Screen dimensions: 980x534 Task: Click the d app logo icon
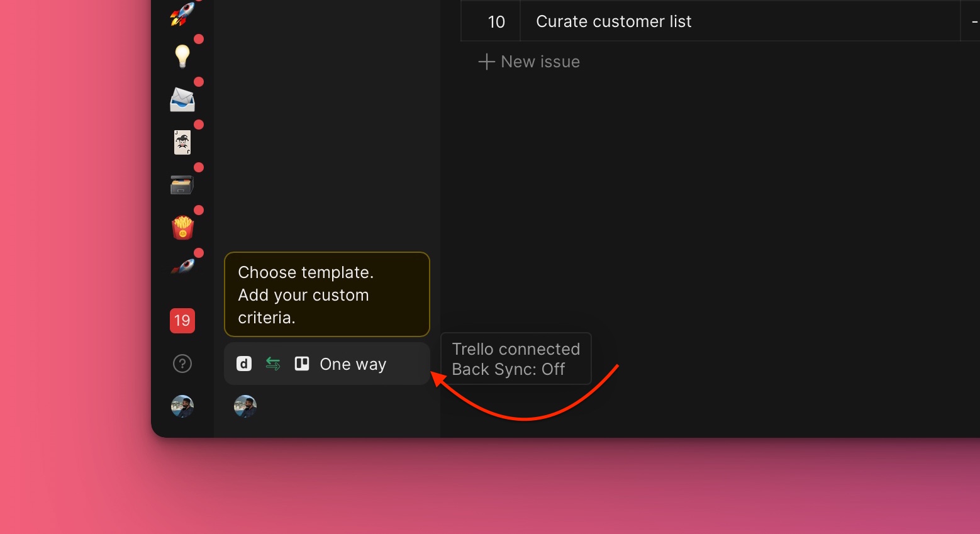pos(244,364)
